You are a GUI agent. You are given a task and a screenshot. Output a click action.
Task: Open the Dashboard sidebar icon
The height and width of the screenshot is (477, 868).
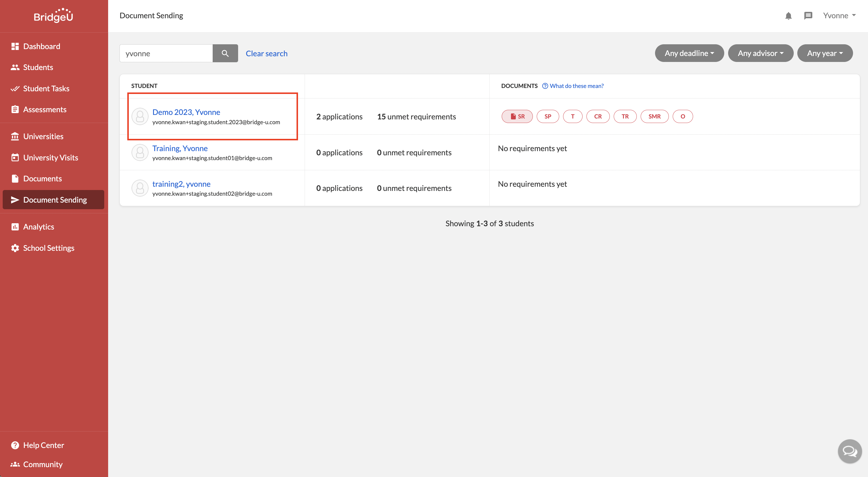(15, 46)
